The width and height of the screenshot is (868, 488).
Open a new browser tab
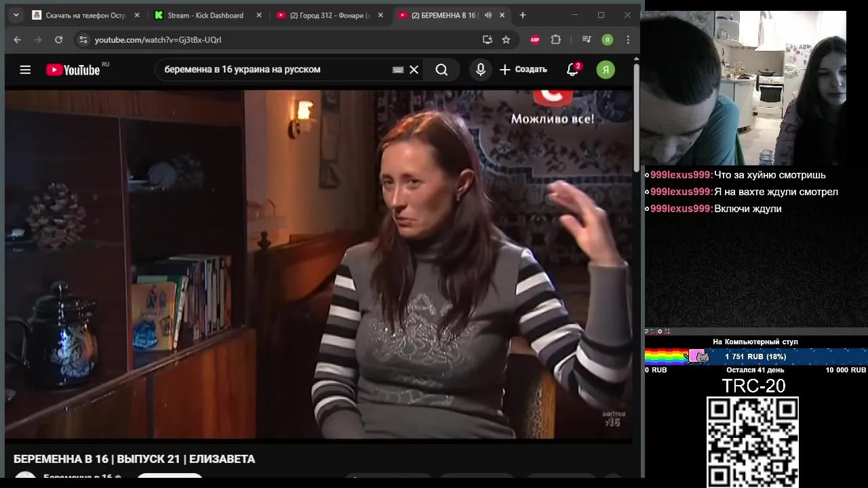pos(523,15)
